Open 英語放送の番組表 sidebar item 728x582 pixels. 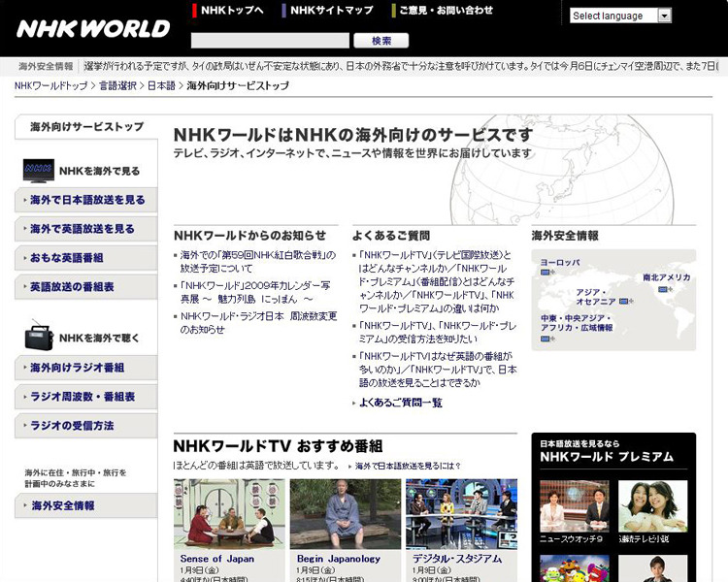click(x=86, y=287)
